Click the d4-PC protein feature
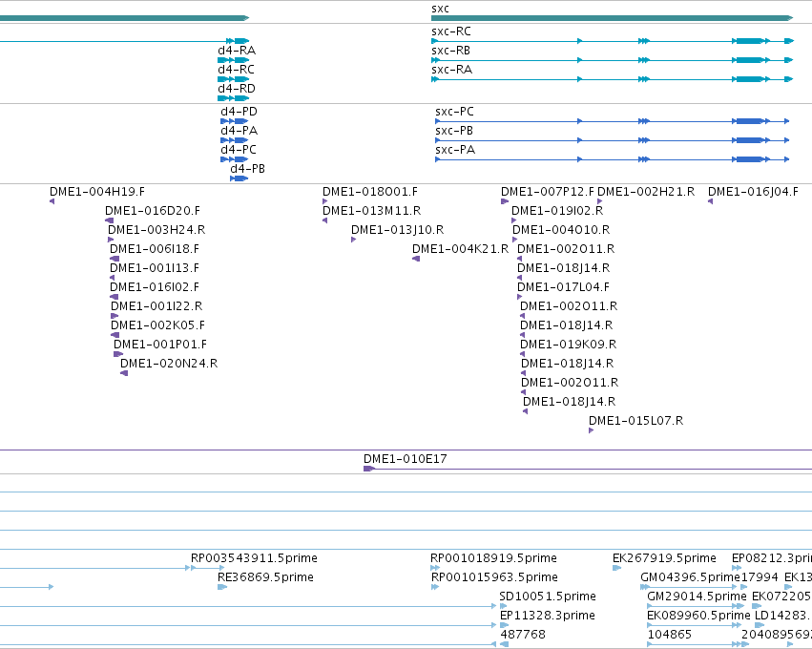The image size is (812, 649). tap(234, 159)
